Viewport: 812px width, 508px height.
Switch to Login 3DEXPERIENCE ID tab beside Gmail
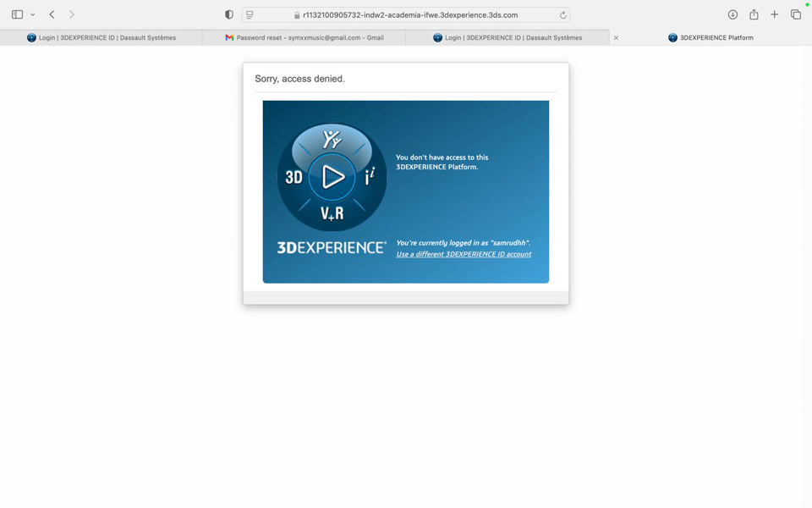507,37
